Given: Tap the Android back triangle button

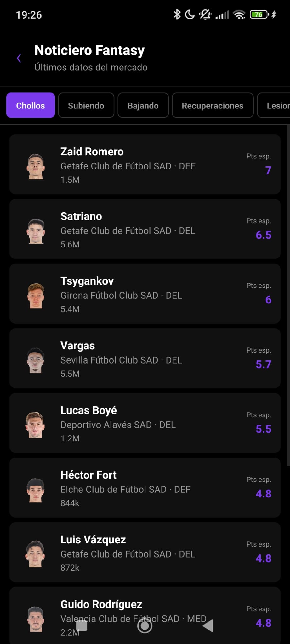Looking at the screenshot, I should (208, 626).
